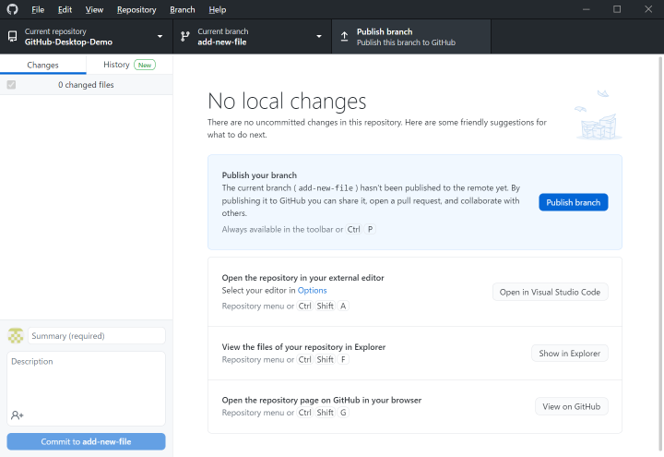Viewport: 664px width, 457px height.
Task: Click the GitHub logo icon in title bar
Action: [x=12, y=9]
